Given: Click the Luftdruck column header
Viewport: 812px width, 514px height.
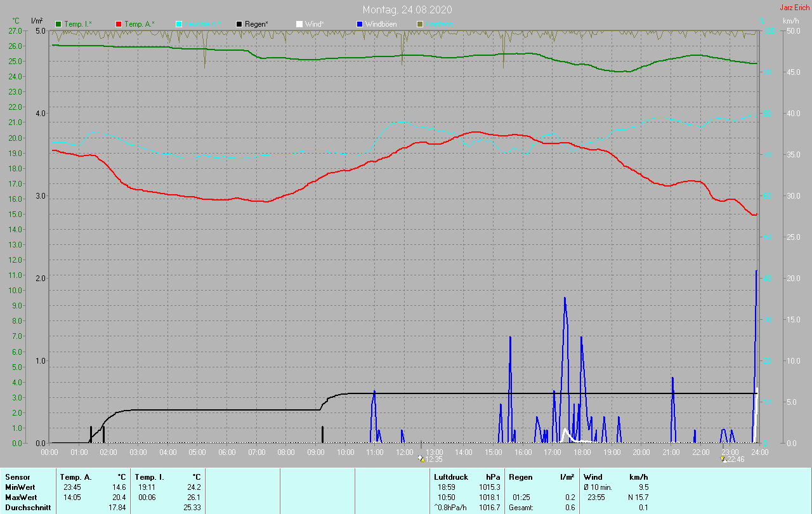Looking at the screenshot, I should click(x=450, y=477).
